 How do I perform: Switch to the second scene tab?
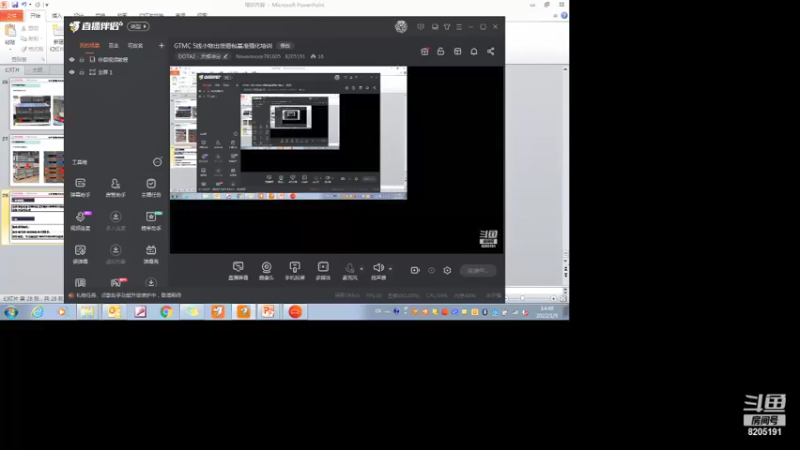(113, 45)
